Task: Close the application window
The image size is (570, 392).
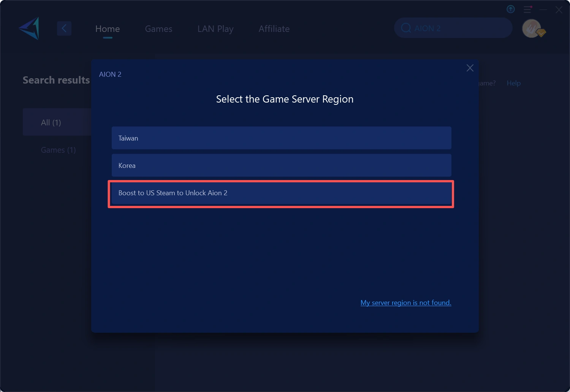Action: (559, 10)
